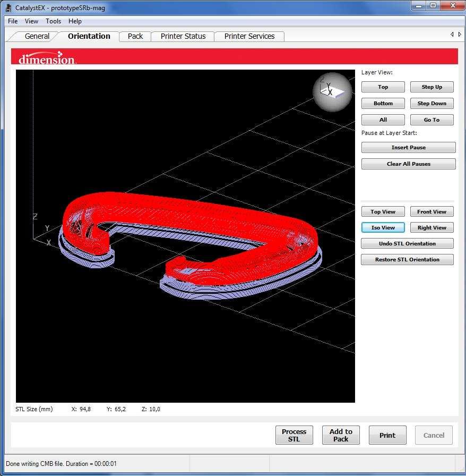Click the Print button

pyautogui.click(x=387, y=435)
